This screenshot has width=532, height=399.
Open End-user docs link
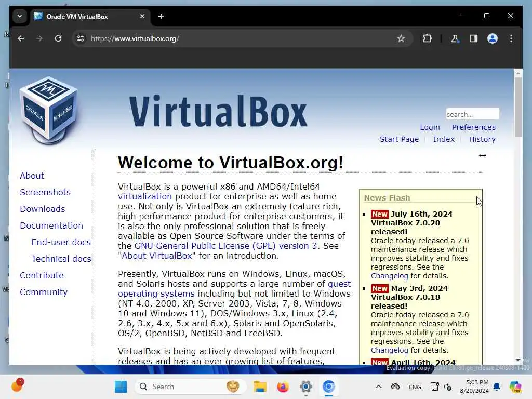[x=61, y=242]
